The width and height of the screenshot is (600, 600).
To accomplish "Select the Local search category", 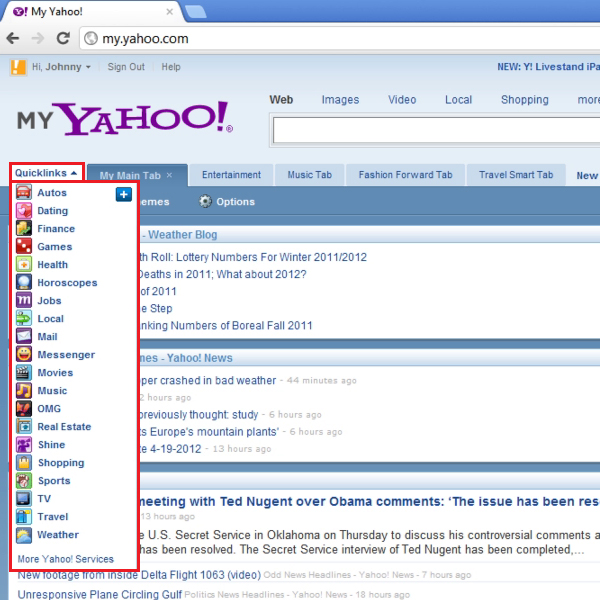I will pyautogui.click(x=458, y=100).
